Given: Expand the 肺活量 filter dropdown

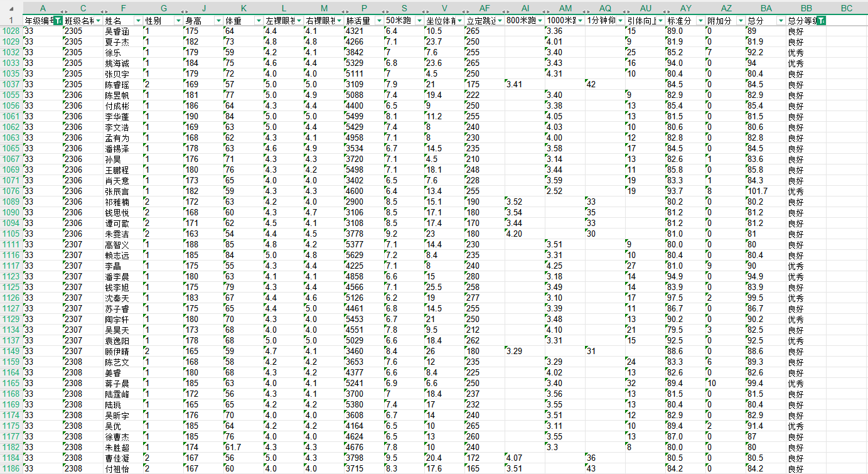Looking at the screenshot, I should click(x=378, y=21).
